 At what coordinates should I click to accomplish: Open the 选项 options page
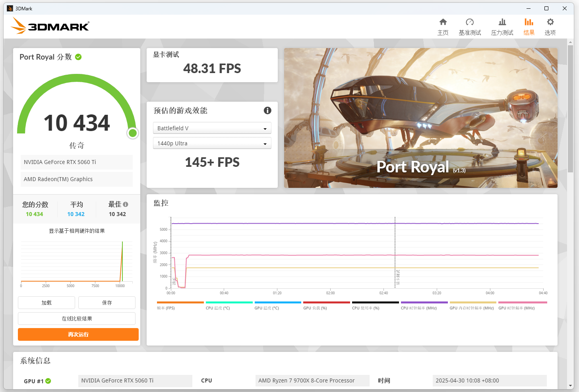point(550,27)
